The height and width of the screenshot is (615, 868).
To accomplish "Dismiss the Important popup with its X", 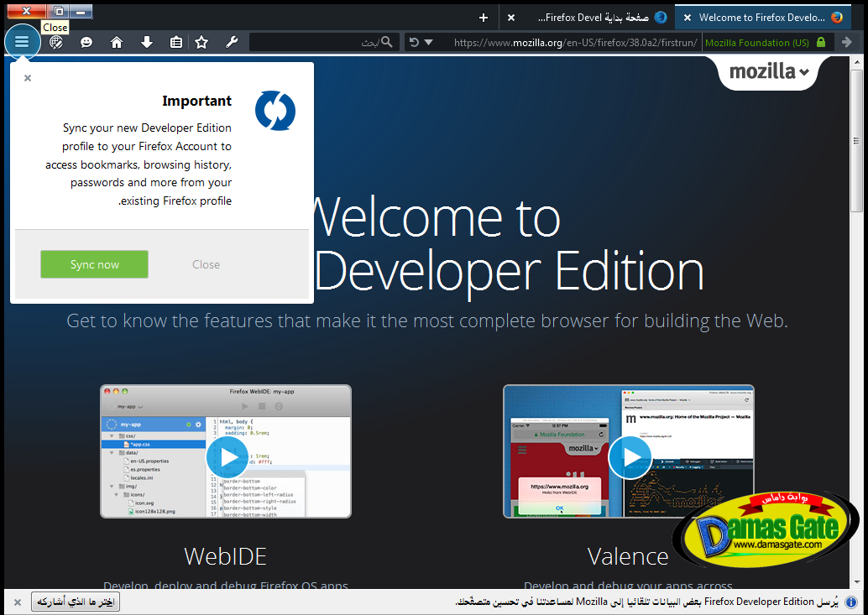I will (x=28, y=78).
